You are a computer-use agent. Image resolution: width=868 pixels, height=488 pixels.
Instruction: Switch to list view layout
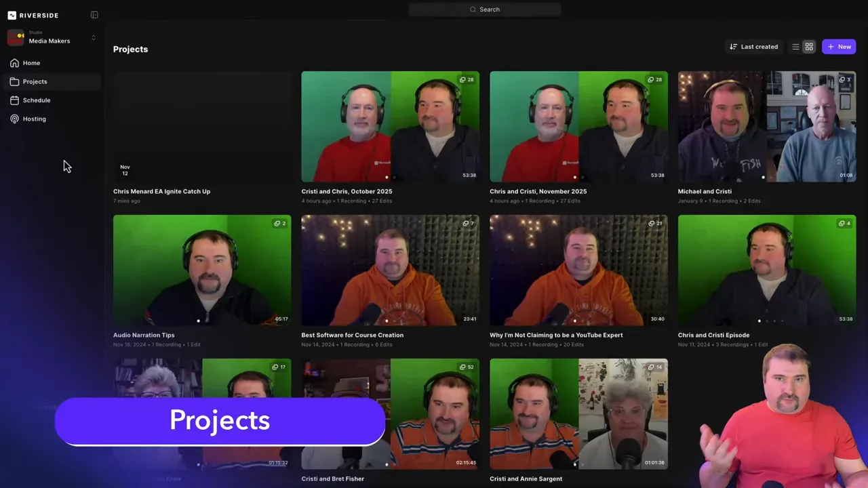click(x=795, y=46)
